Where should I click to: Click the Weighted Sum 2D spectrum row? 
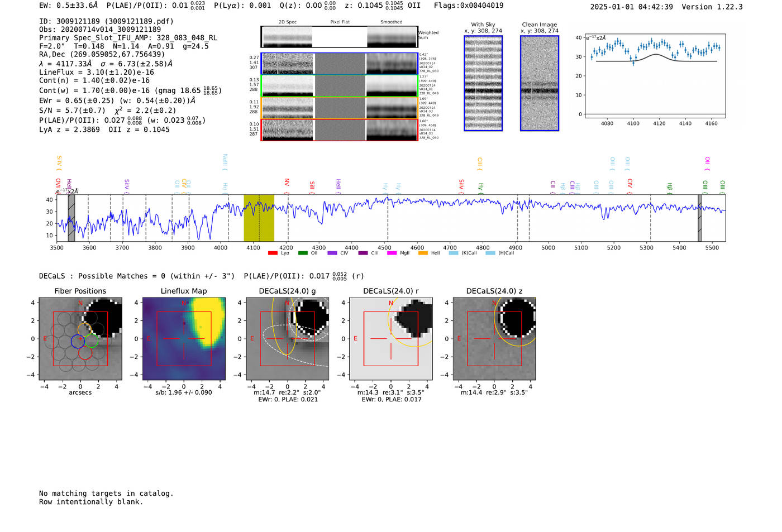340,37
